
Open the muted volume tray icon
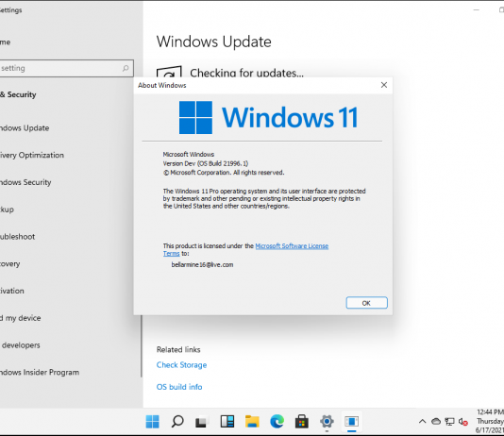point(462,422)
